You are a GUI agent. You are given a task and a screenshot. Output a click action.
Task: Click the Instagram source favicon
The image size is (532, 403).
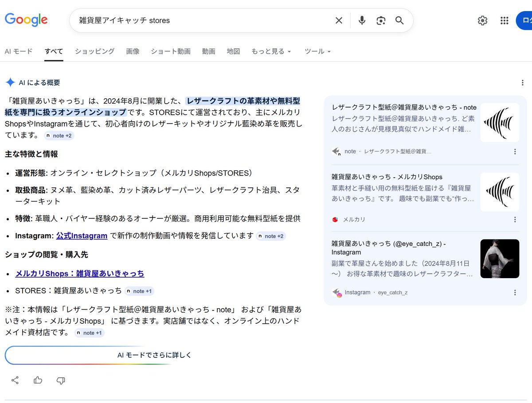pos(336,292)
